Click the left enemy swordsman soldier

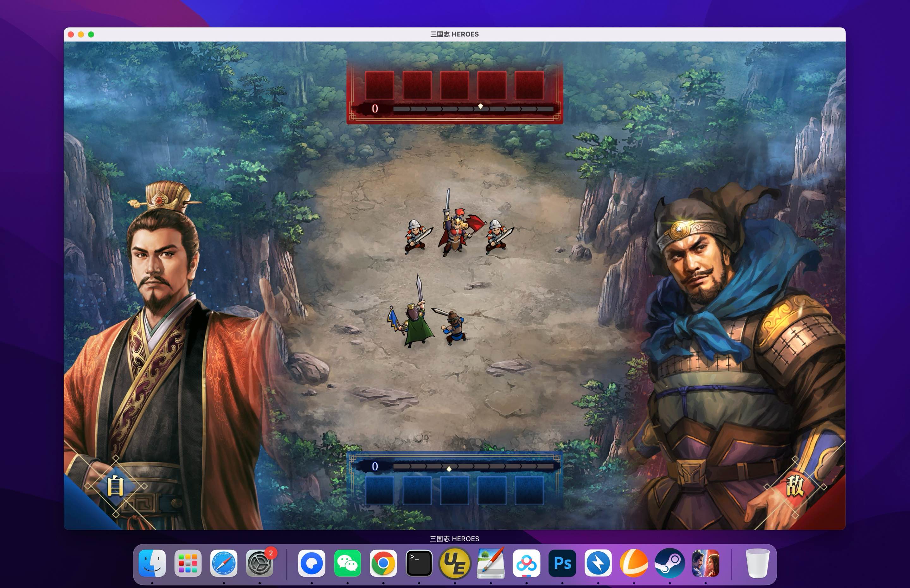coord(418,237)
